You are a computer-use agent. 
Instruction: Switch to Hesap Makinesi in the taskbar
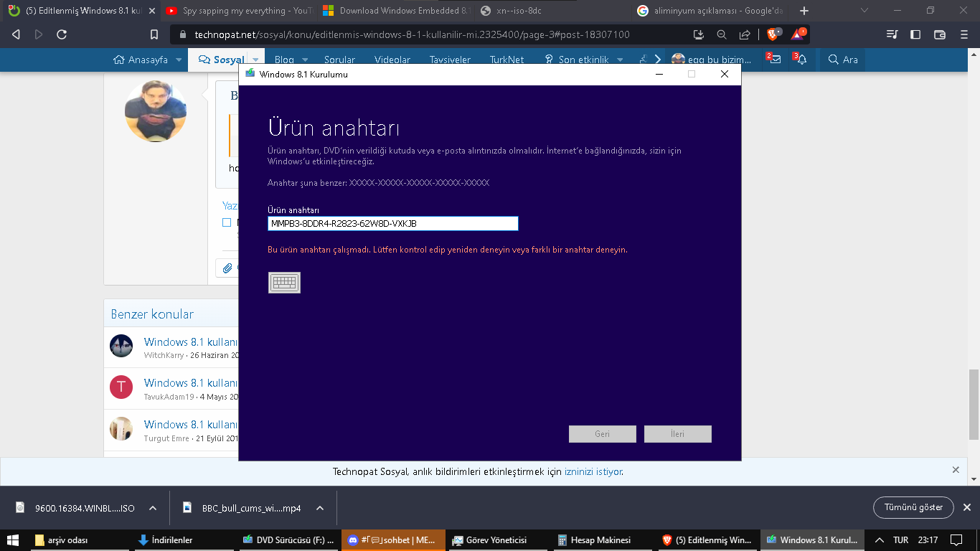pos(601,540)
